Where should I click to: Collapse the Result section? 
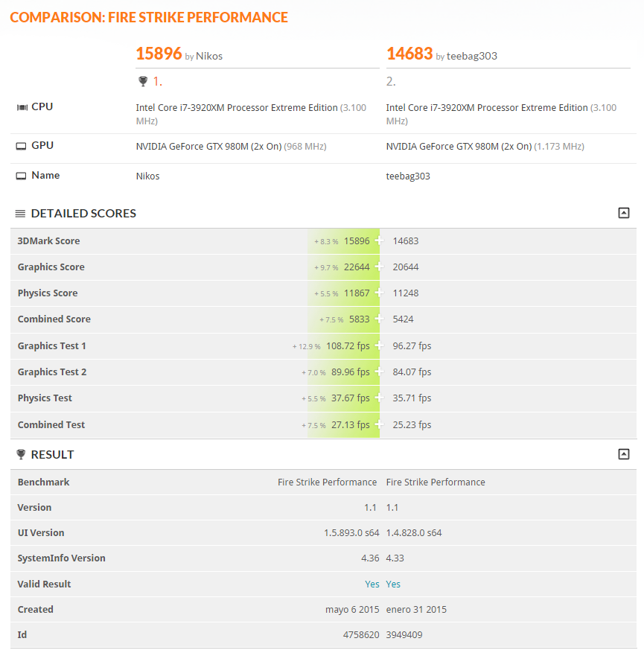click(x=624, y=454)
